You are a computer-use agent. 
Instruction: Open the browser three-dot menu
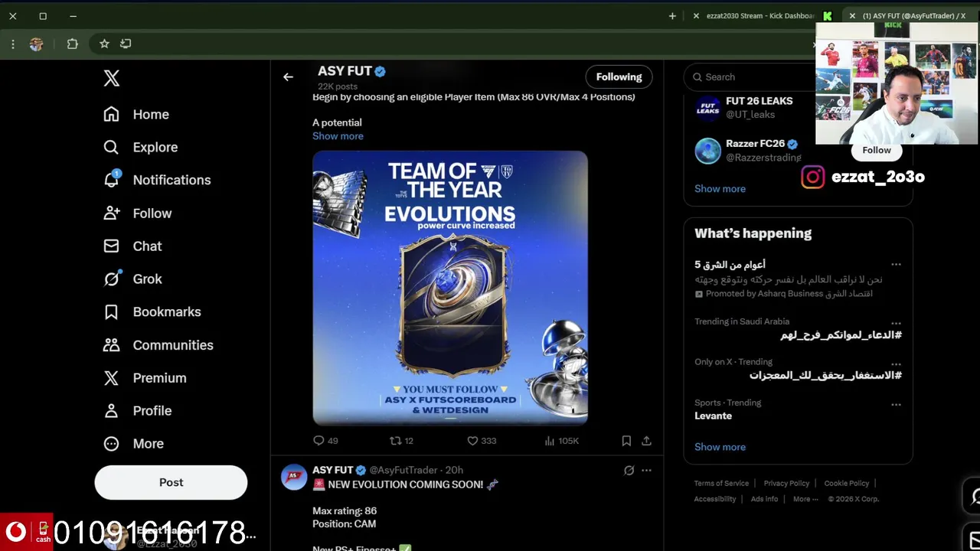pos(13,44)
